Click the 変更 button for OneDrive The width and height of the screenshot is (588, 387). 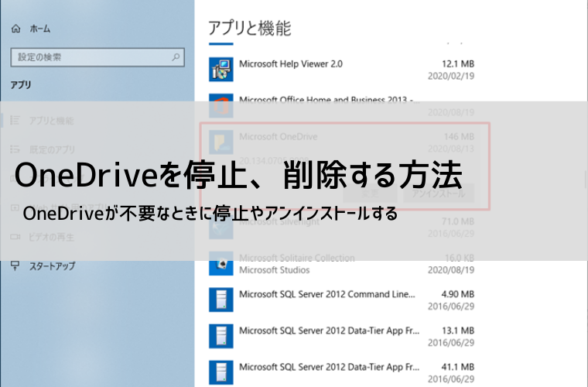[x=370, y=193]
